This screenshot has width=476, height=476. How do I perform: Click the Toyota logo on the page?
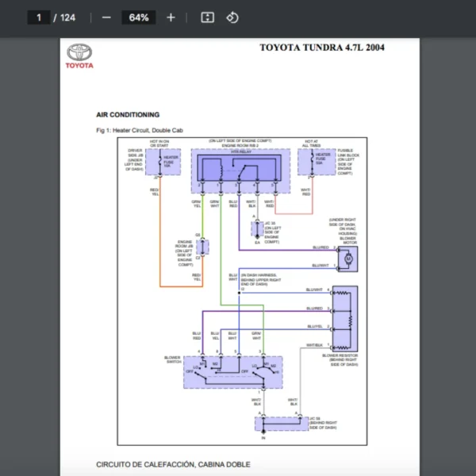coord(79,56)
